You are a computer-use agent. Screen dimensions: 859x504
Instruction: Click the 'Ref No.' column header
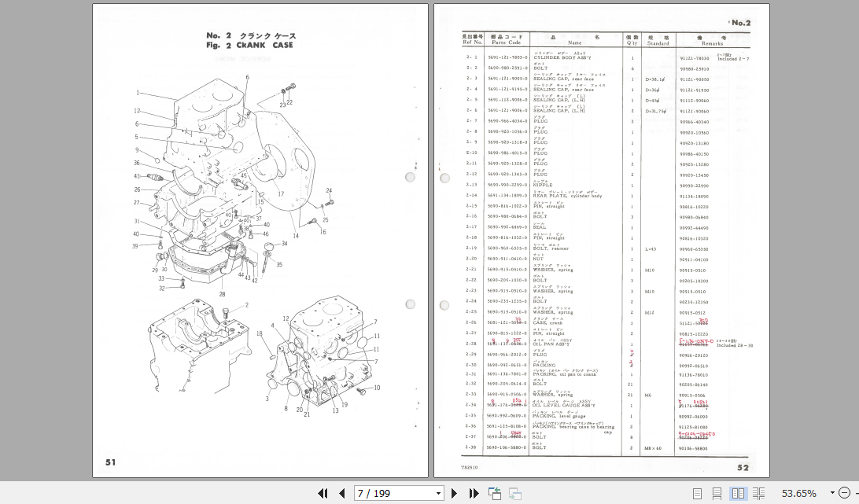472,42
